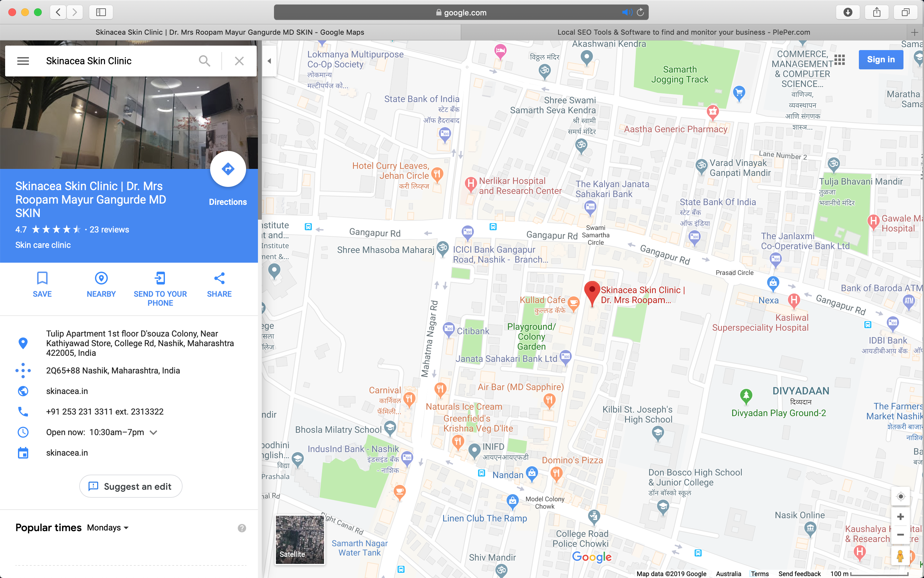Viewport: 924px width, 578px height.
Task: Click the Tulip Apartment address text
Action: click(x=140, y=343)
